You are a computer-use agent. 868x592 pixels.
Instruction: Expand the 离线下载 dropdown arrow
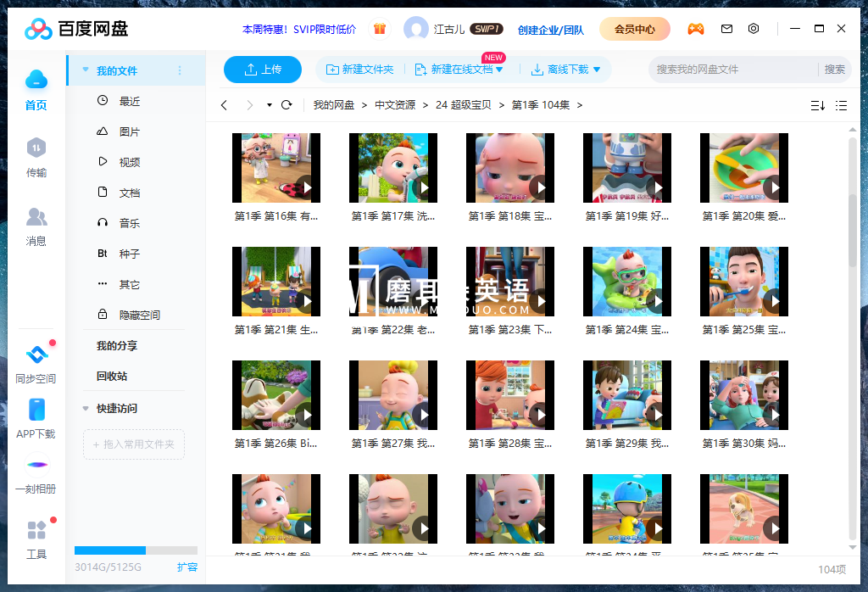(x=597, y=70)
